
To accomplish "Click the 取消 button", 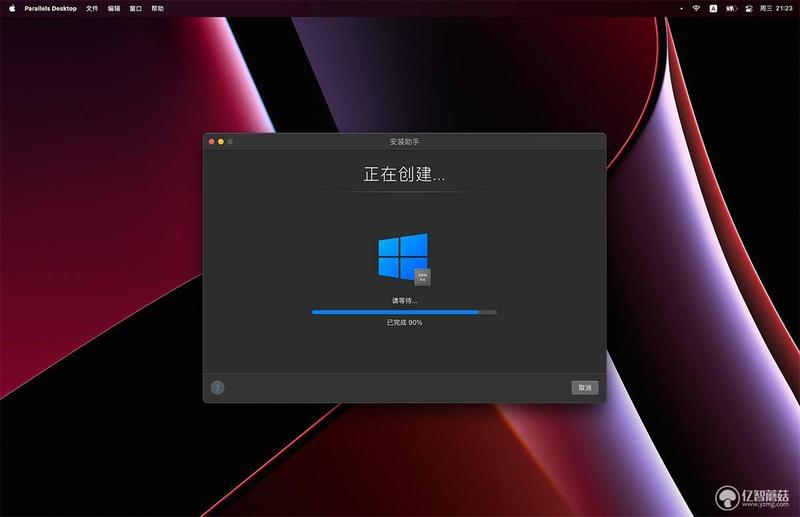I will pos(585,387).
